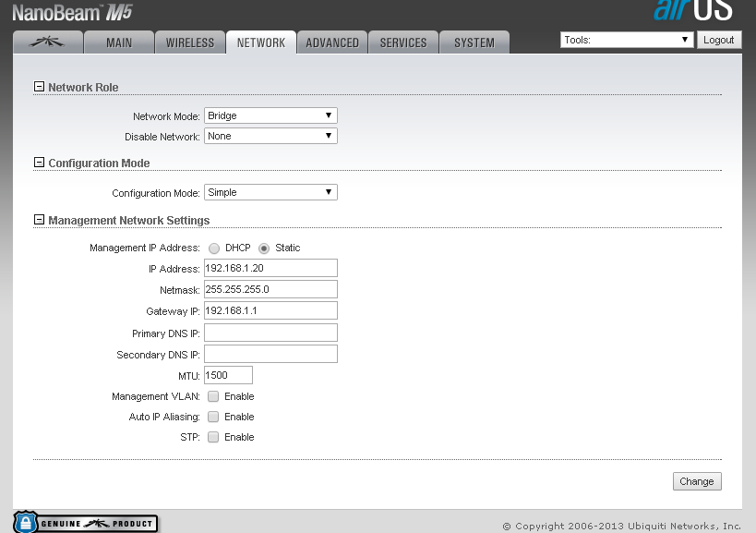Screen dimensions: 756x533
Task: Select the DHCP radio button
Action: (214, 248)
